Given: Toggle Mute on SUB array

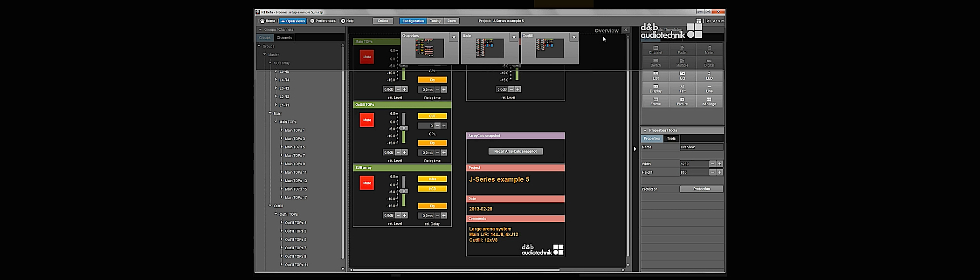Looking at the screenshot, I should [x=367, y=183].
